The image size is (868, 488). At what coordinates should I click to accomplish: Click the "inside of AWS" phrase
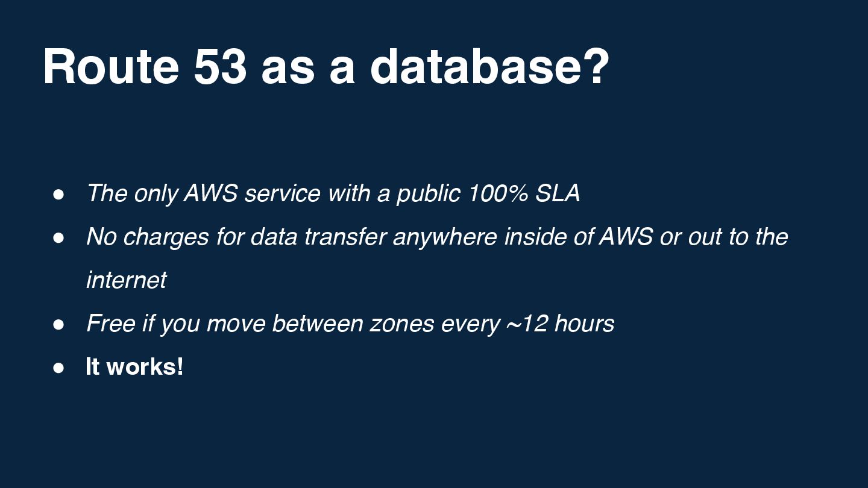[578, 237]
